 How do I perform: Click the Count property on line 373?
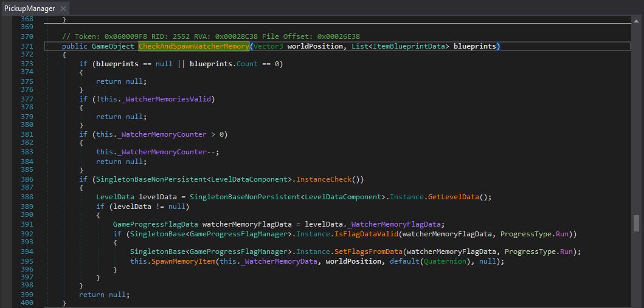pos(247,64)
